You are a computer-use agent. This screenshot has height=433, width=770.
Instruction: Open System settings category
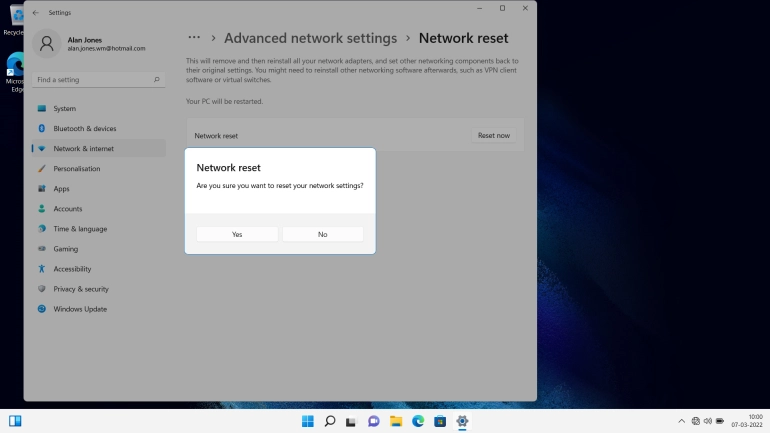(98, 108)
